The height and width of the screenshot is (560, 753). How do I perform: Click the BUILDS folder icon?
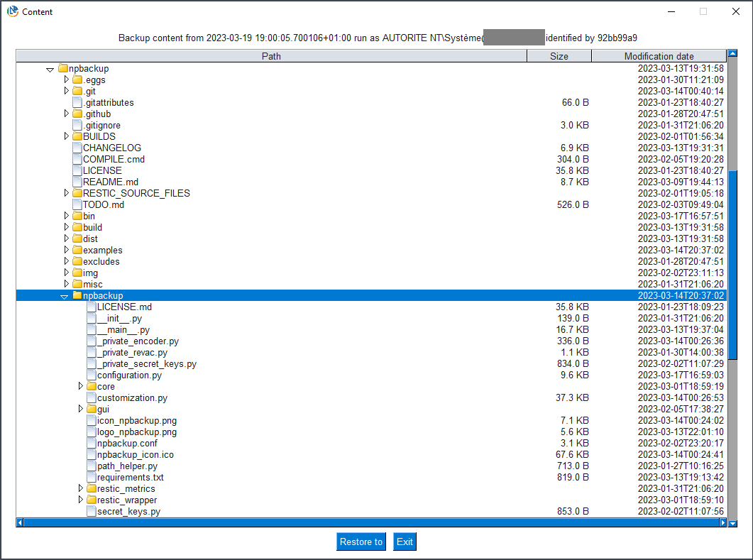[77, 136]
